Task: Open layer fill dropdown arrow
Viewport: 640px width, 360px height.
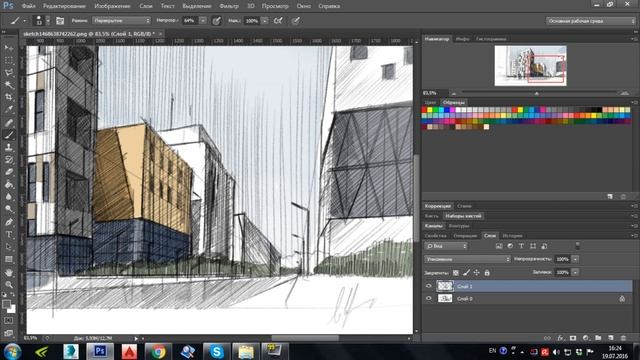Action: click(x=575, y=272)
